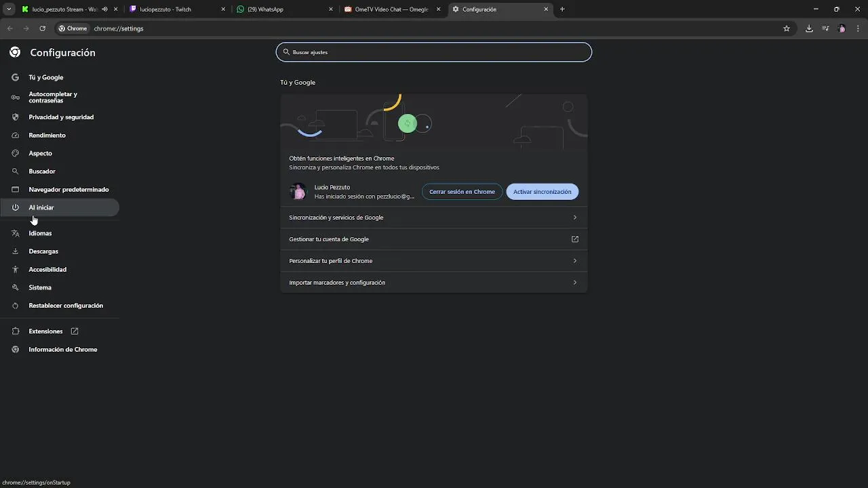Click the Restablecer configuración reset icon
The width and height of the screenshot is (868, 488).
15,306
